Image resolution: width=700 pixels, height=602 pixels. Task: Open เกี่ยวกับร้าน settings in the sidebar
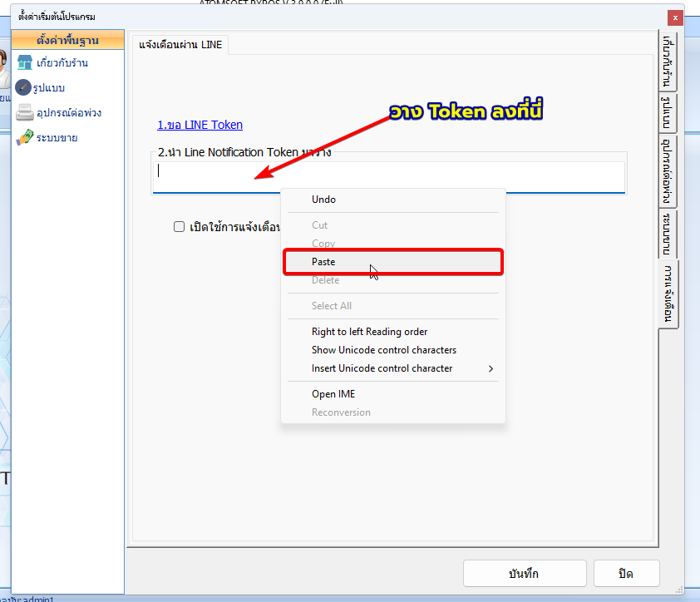pyautogui.click(x=62, y=63)
